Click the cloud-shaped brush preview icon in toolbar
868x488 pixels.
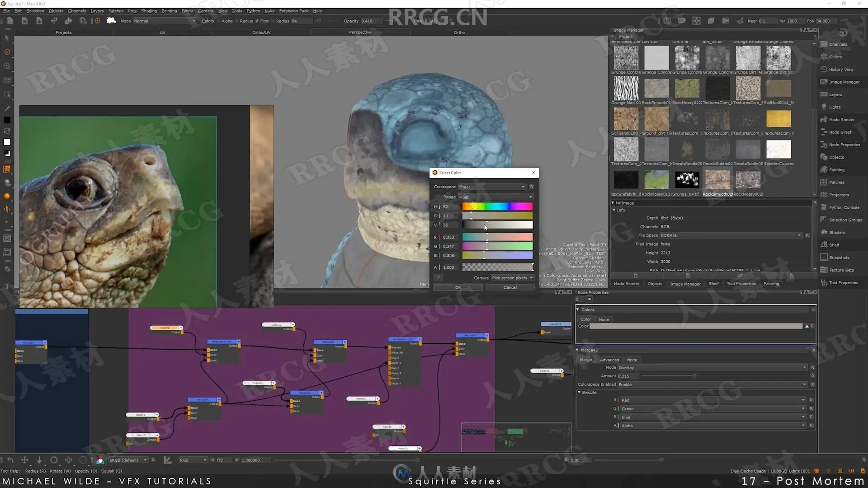(x=111, y=21)
